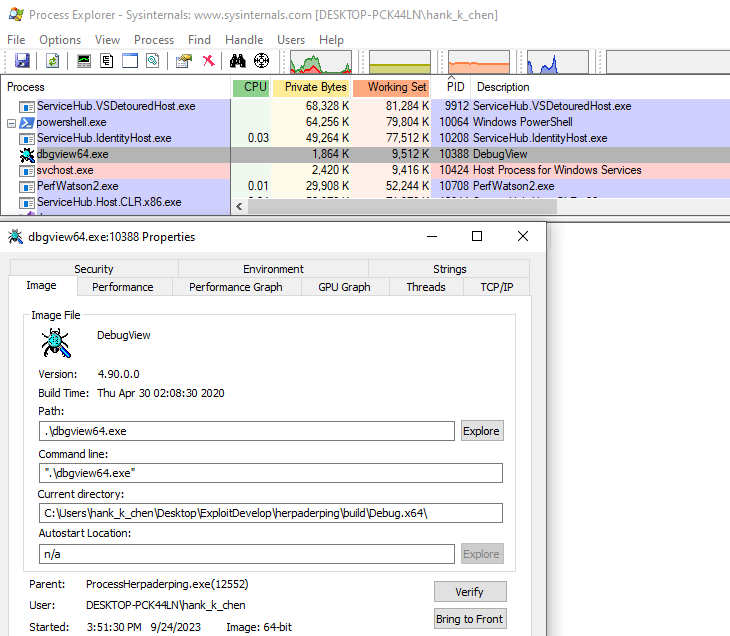Click the ServiceHub.IdentityHost.exe row icon
The height and width of the screenshot is (636, 730).
point(27,139)
